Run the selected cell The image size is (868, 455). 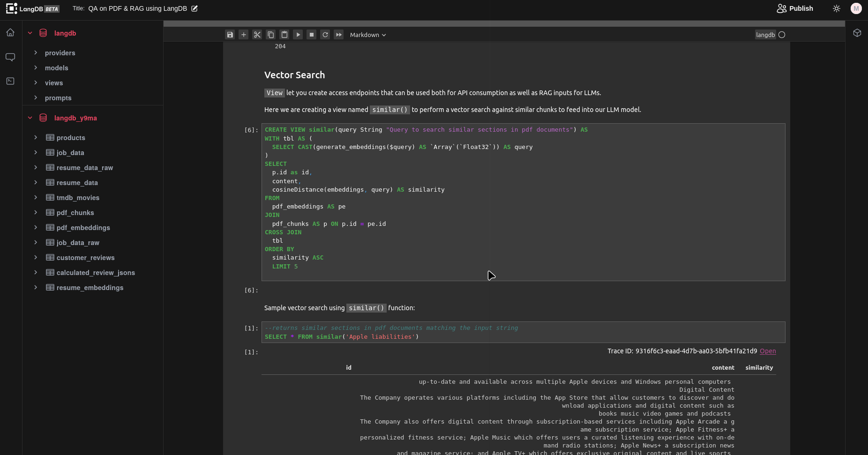click(x=298, y=35)
